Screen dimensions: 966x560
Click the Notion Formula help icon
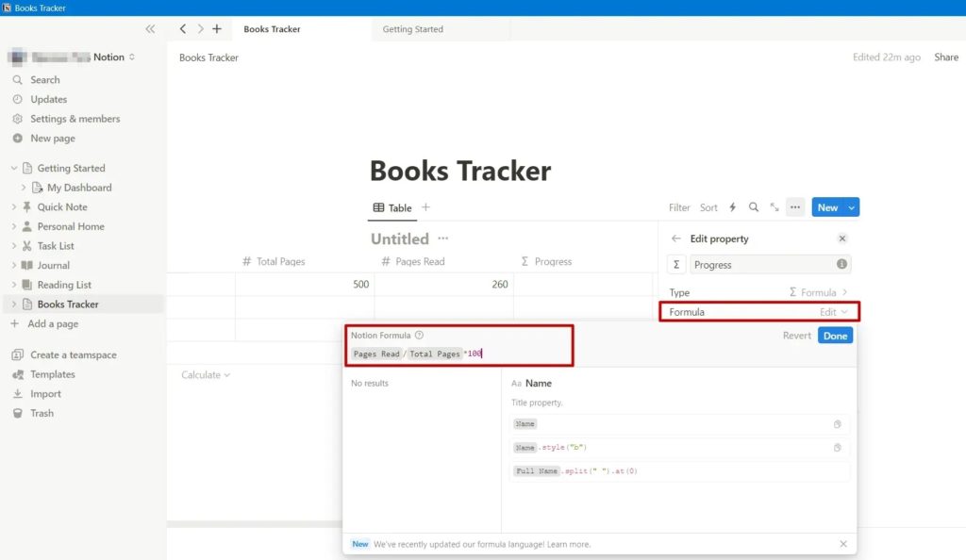pos(419,336)
